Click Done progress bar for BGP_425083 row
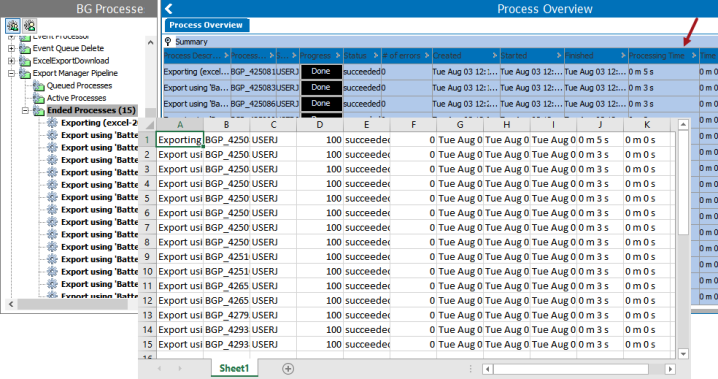The height and width of the screenshot is (379, 718). (321, 87)
